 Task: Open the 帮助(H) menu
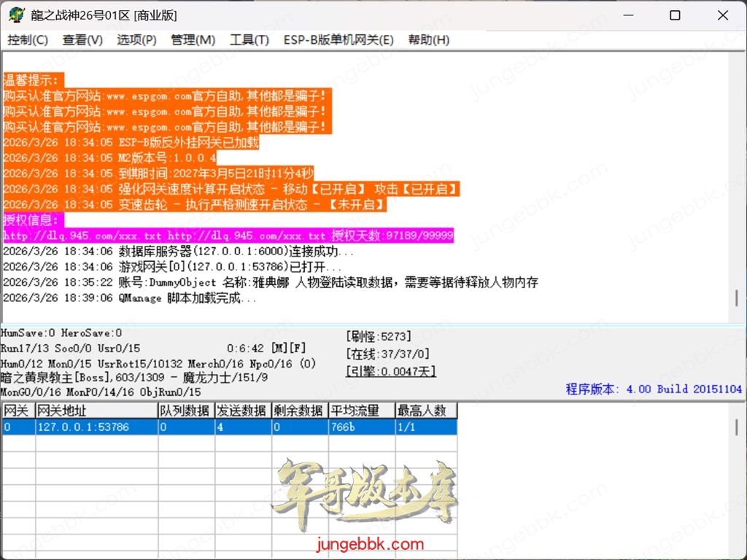(x=428, y=40)
